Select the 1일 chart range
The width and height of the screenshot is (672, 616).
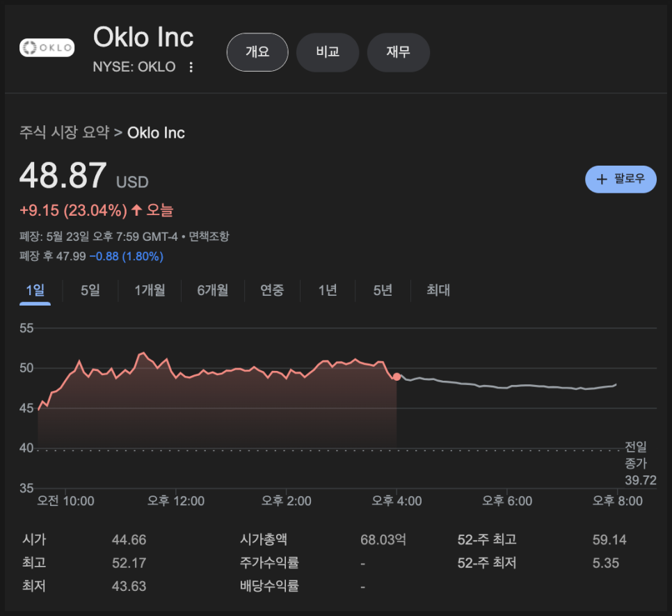[35, 291]
